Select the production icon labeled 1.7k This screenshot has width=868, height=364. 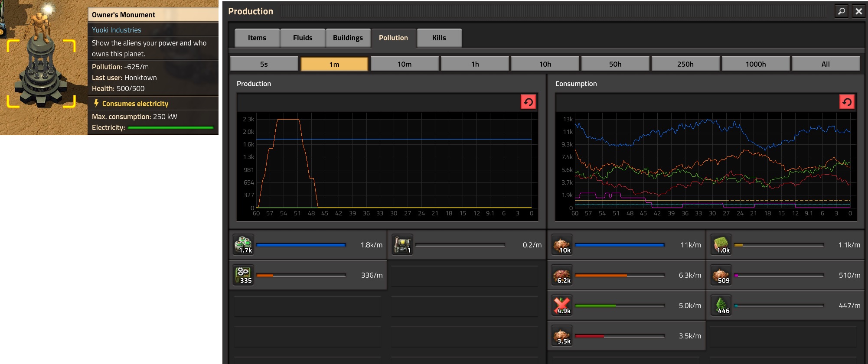(x=244, y=245)
